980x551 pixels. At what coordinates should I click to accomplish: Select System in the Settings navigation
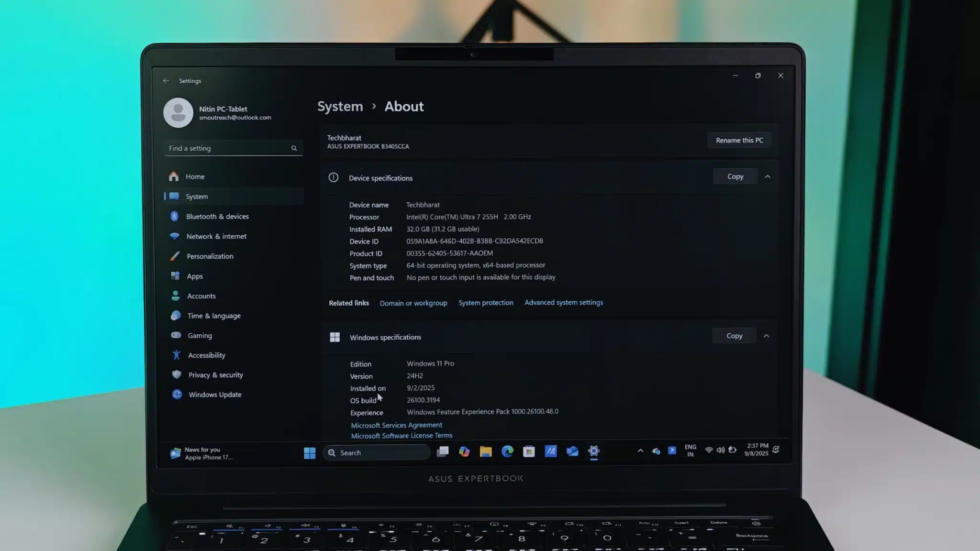[x=197, y=196]
